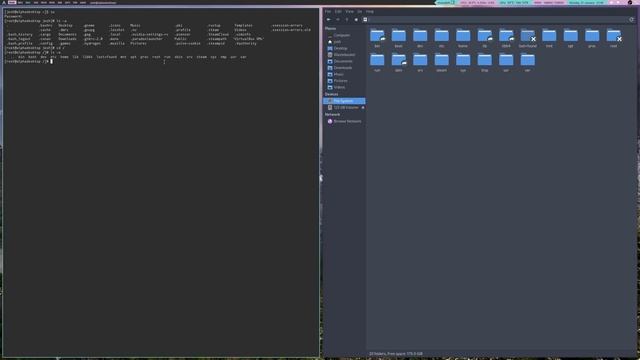
Task: Open the File menu
Action: 328,11
